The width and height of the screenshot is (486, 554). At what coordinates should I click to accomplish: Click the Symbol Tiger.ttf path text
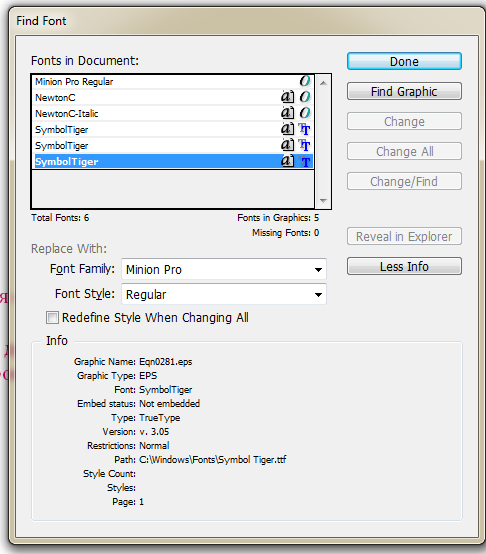click(213, 460)
